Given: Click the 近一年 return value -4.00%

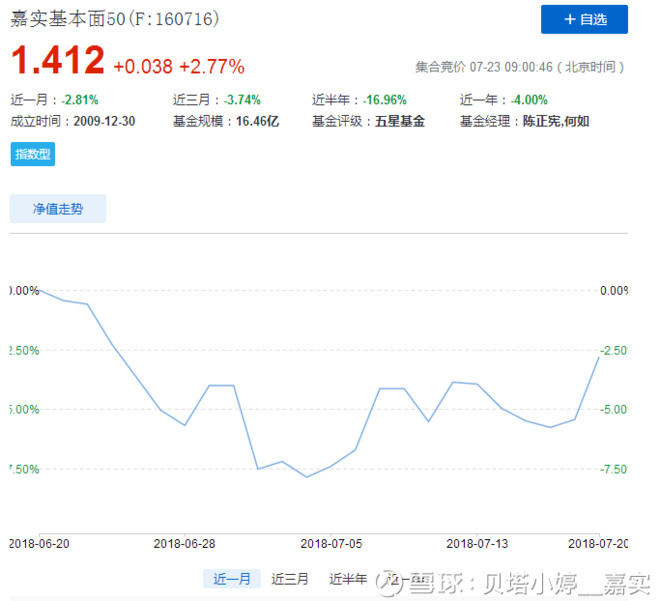Looking at the screenshot, I should 529,100.
